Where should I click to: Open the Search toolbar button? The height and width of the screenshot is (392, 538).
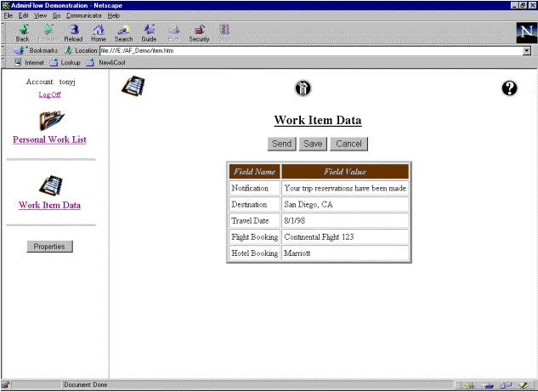124,32
